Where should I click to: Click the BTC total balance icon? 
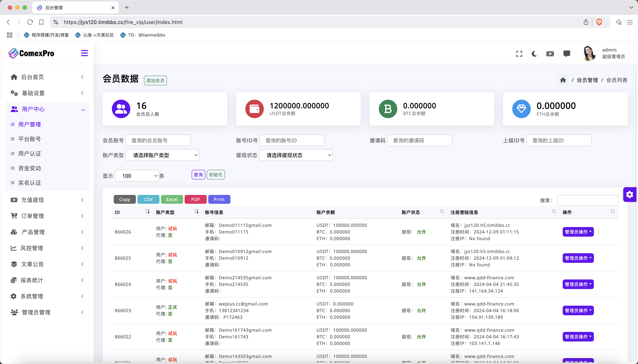pyautogui.click(x=388, y=109)
